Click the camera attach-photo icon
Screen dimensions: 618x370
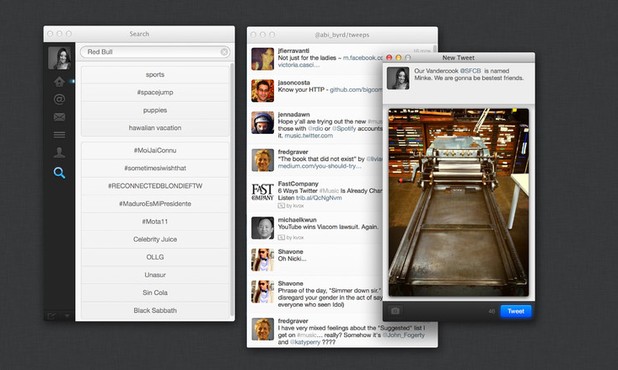[395, 311]
